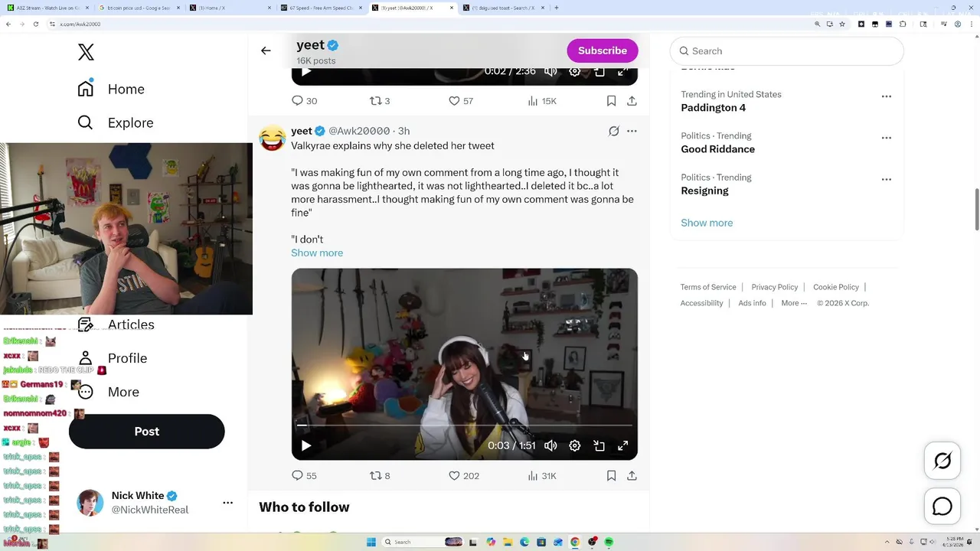Open options for Resigning trend
The width and height of the screenshot is (980, 551).
pyautogui.click(x=886, y=179)
